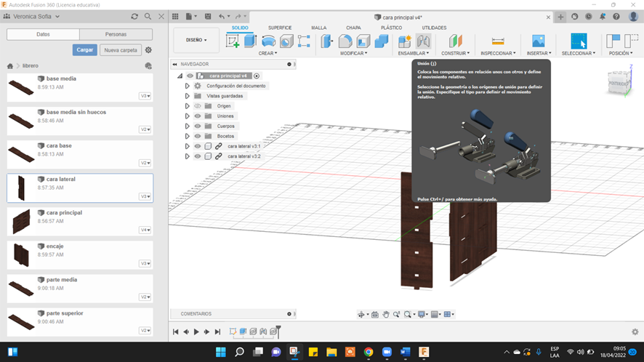Image resolution: width=644 pixels, height=362 pixels.
Task: Click the Extrude tool icon
Action: [250, 41]
